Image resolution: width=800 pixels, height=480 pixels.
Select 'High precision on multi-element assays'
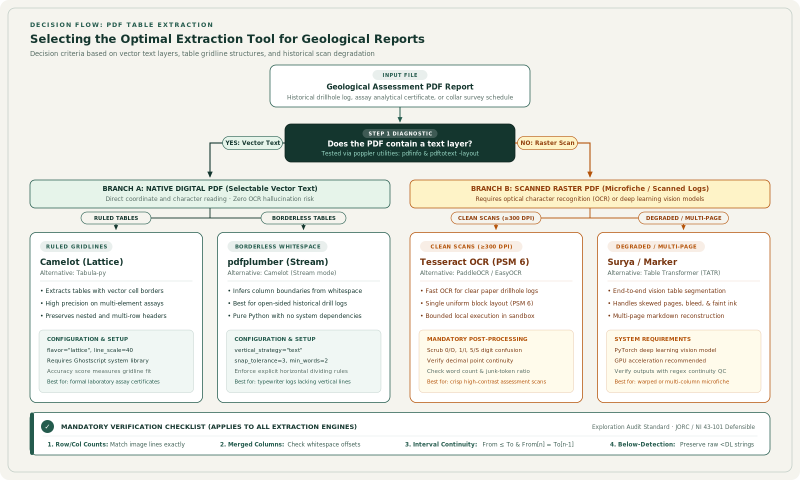[x=104, y=303]
